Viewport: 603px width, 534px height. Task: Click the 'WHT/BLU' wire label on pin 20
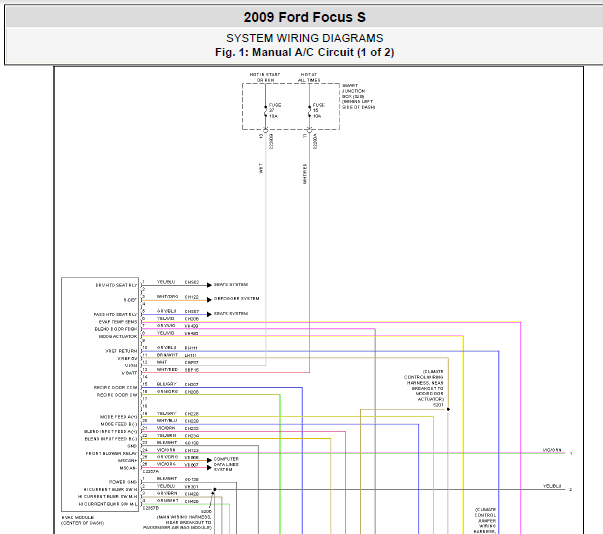click(167, 420)
